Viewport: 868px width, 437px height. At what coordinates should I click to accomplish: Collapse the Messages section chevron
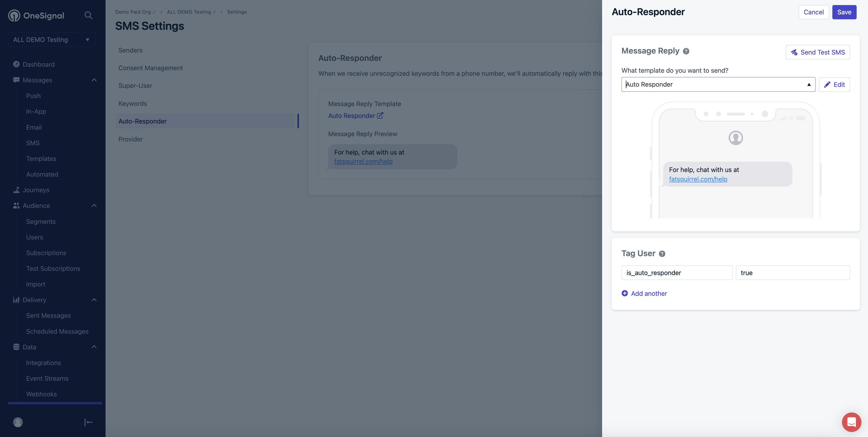coord(94,80)
